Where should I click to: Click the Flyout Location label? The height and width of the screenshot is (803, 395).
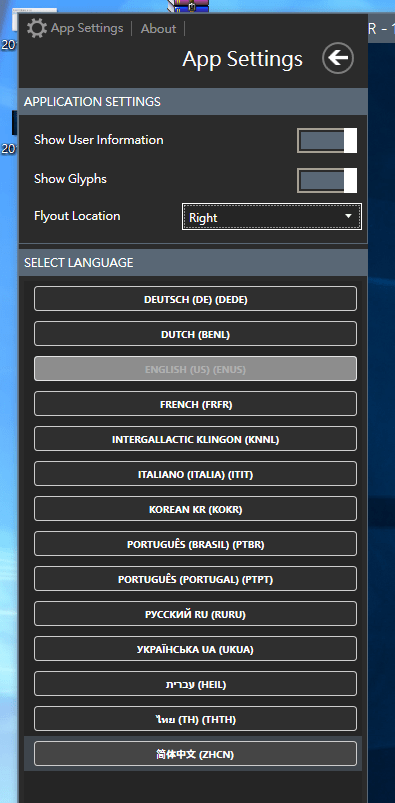(77, 216)
